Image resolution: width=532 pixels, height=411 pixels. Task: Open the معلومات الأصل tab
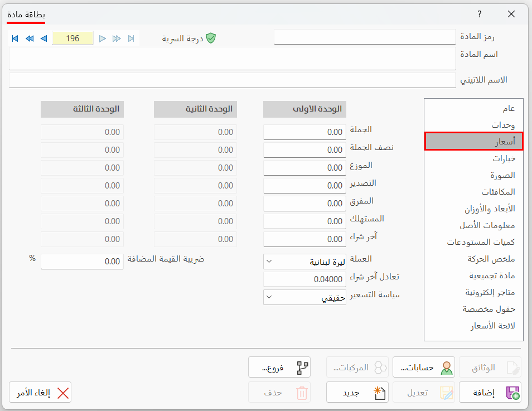tap(473, 225)
